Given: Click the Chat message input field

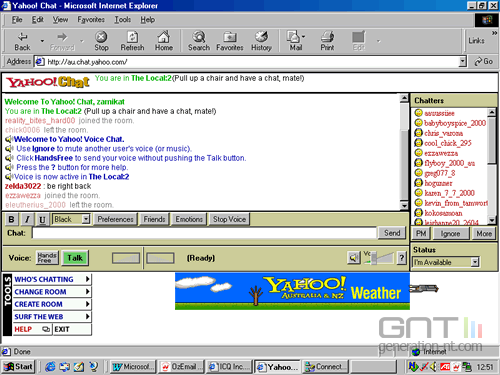Looking at the screenshot, I should pos(204,233).
